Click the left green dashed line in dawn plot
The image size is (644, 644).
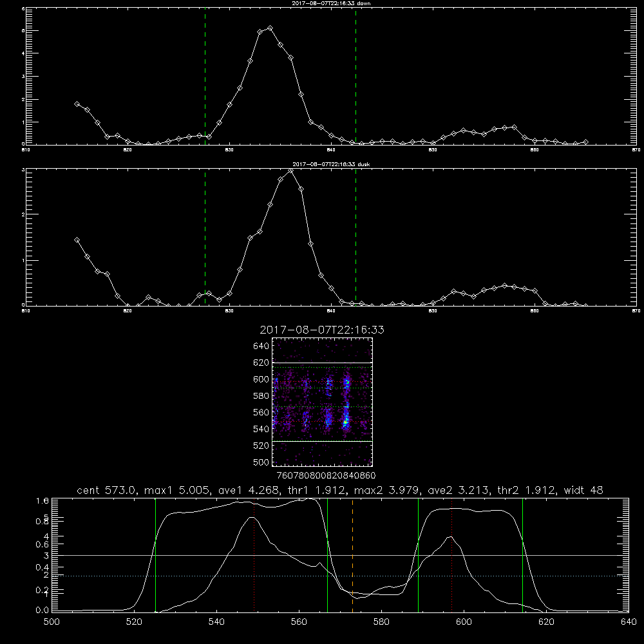[205, 77]
